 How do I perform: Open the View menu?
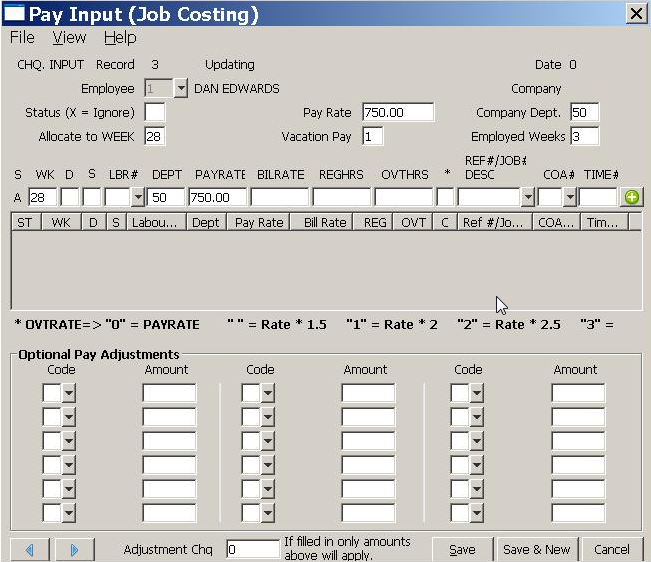tap(69, 37)
